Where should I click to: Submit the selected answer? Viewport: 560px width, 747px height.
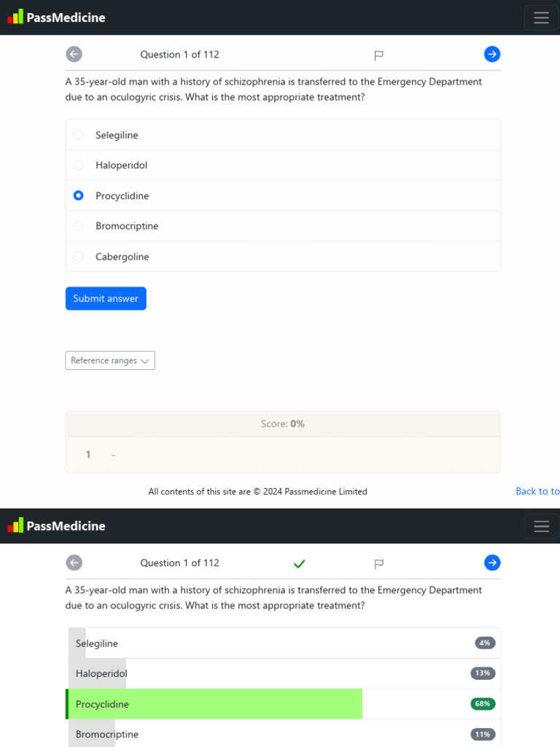click(x=106, y=298)
